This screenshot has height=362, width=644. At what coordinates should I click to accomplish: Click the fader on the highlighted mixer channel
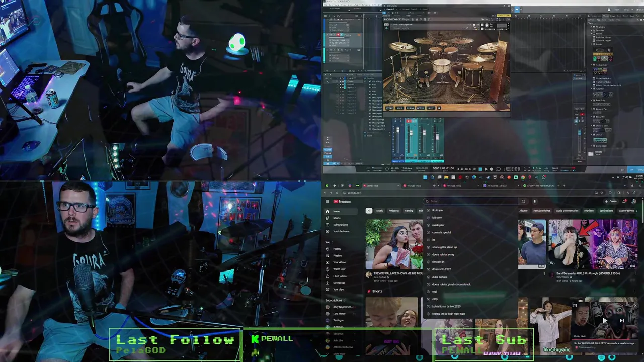(411, 132)
